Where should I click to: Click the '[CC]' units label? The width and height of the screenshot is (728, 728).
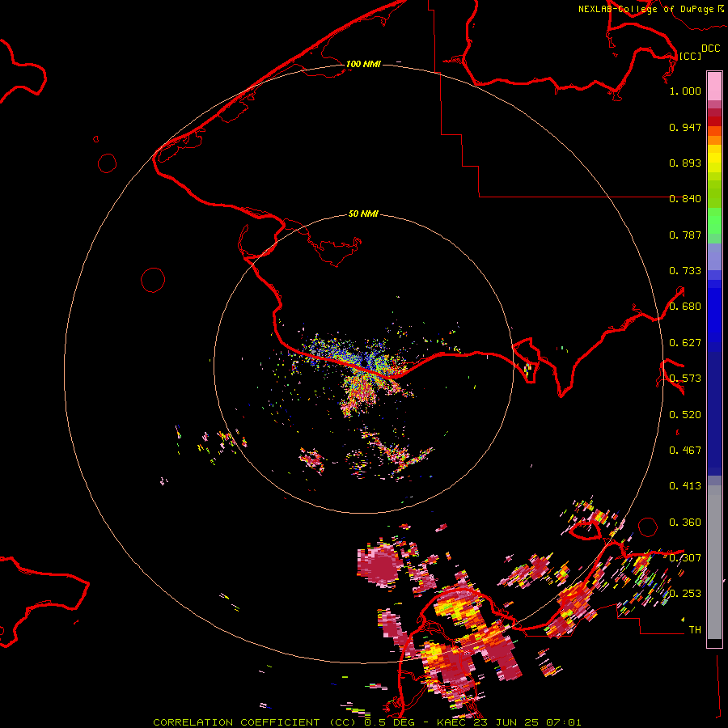[x=690, y=56]
